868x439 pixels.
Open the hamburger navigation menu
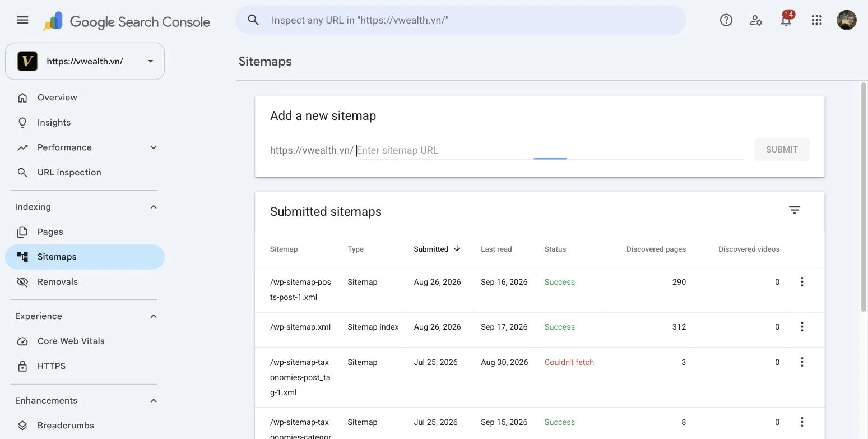[x=22, y=20]
